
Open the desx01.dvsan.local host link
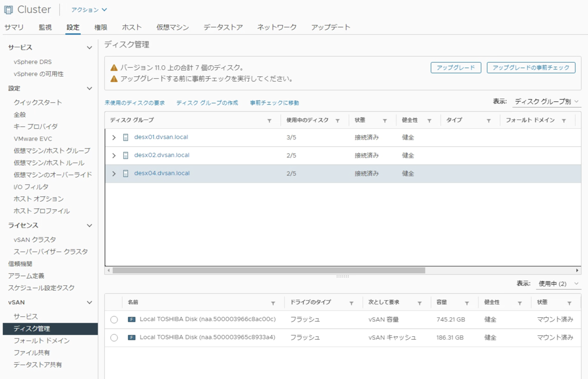[162, 137]
